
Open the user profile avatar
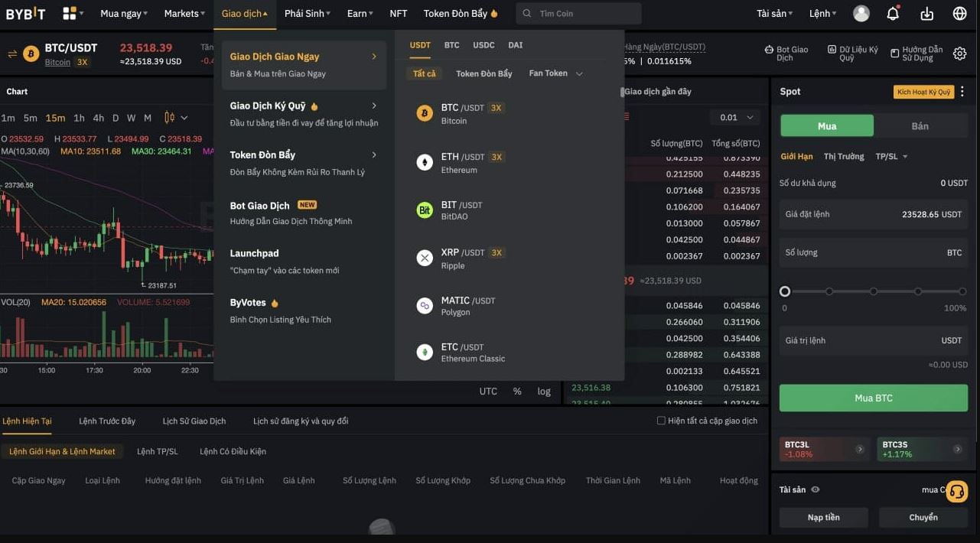tap(861, 13)
